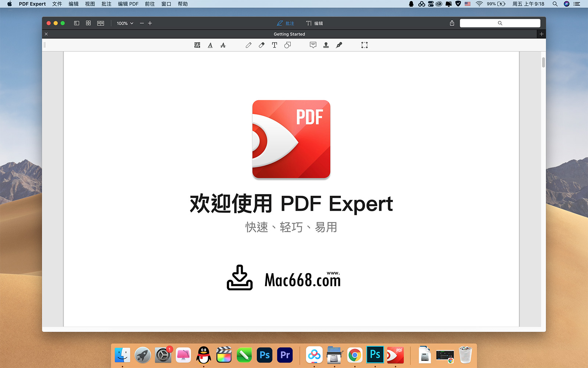The height and width of the screenshot is (368, 588).
Task: Open QQ penguin in the dock
Action: pos(204,355)
